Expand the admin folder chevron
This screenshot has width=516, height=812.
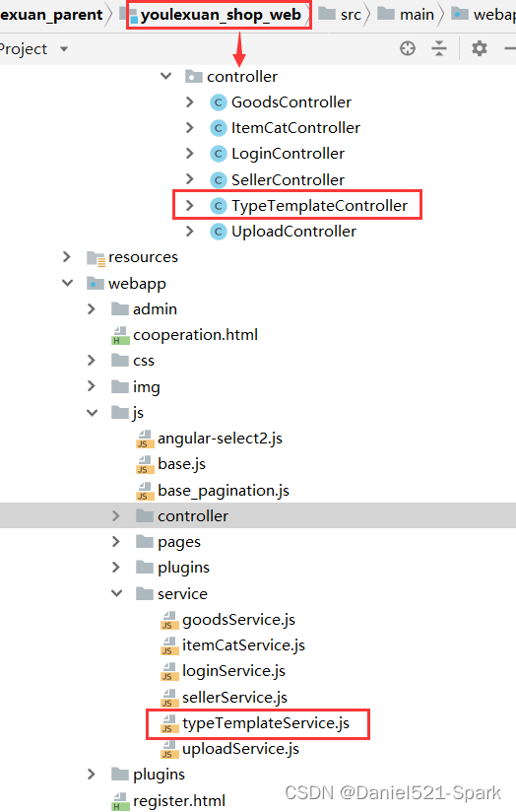tap(92, 309)
